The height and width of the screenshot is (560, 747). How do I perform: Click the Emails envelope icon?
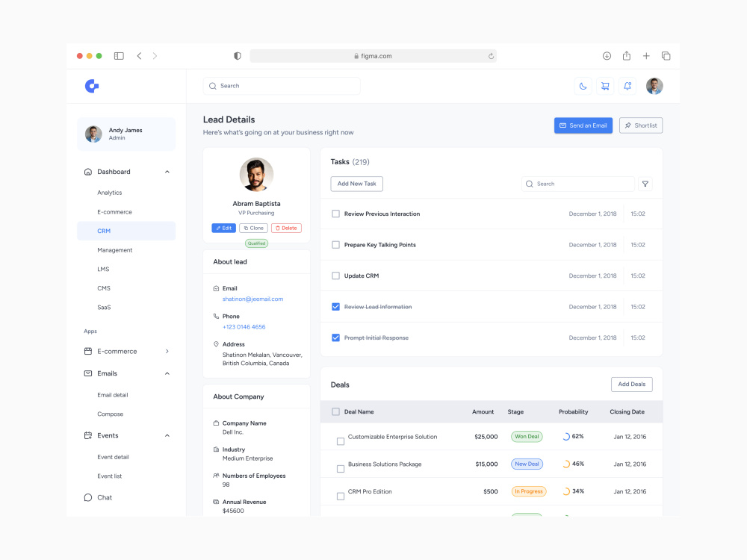pos(87,373)
